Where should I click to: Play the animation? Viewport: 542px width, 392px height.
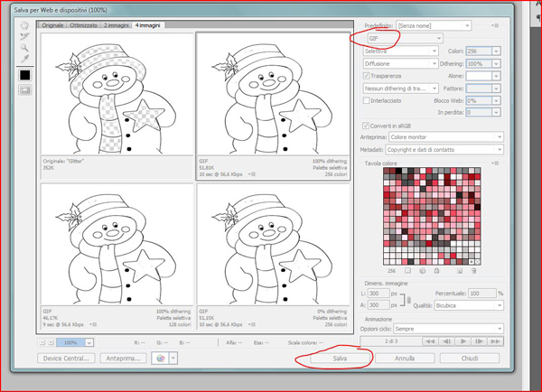[463, 341]
